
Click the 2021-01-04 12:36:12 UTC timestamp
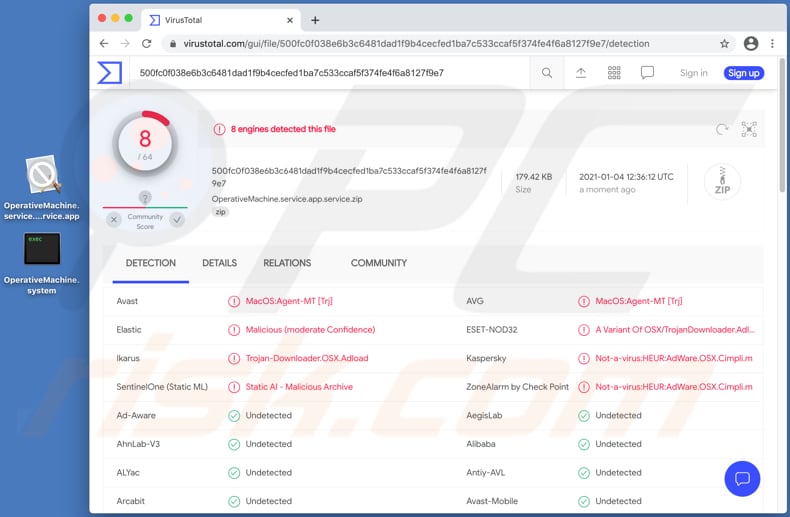tap(626, 177)
